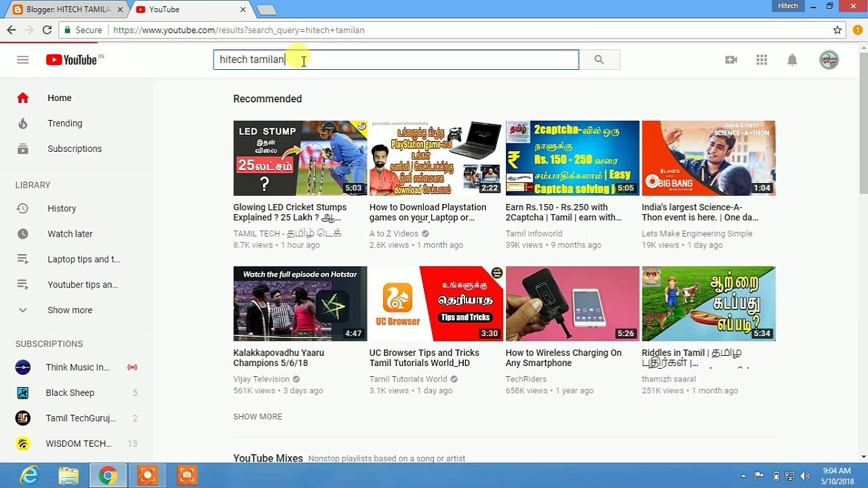
Task: Reload the page with the refresh icon
Action: (47, 30)
